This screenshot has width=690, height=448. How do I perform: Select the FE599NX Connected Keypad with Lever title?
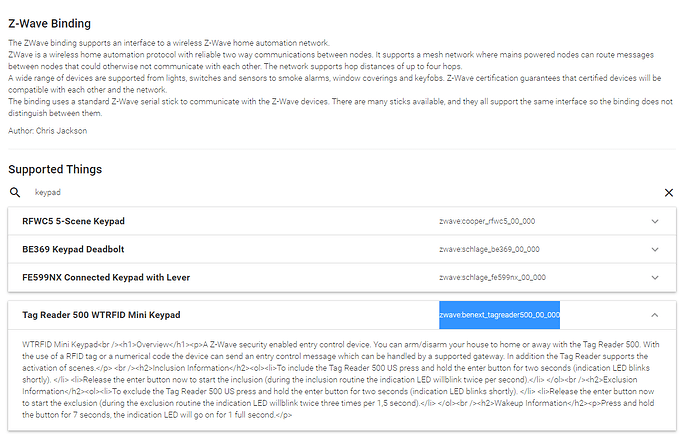106,278
